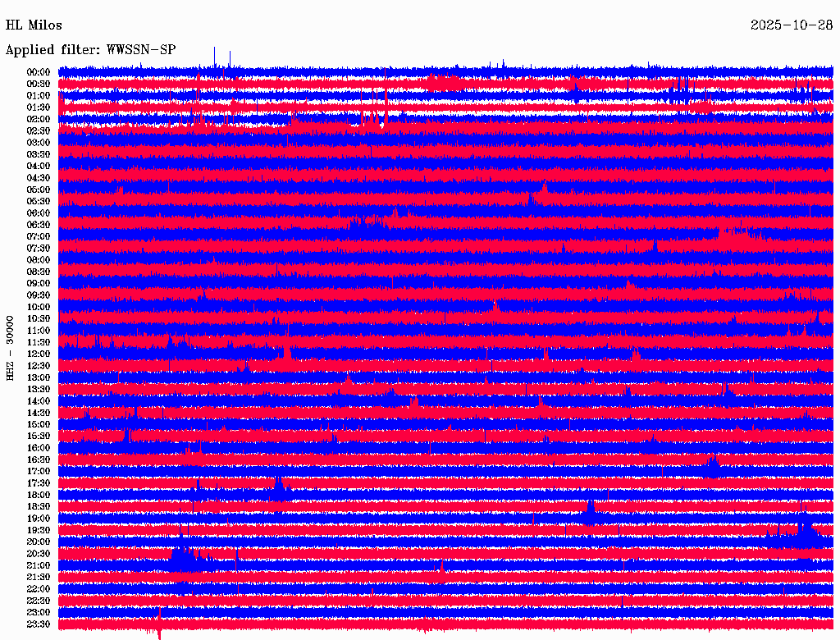Select the 00:30 time label
The width and height of the screenshot is (840, 640).
point(39,84)
